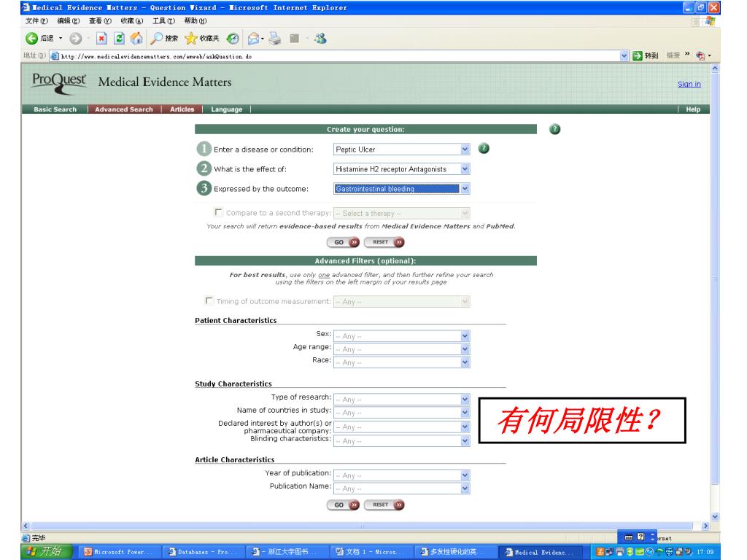Viewport: 747px width, 560px height.
Task: Open the 帮助(H) menu
Action: click(196, 21)
